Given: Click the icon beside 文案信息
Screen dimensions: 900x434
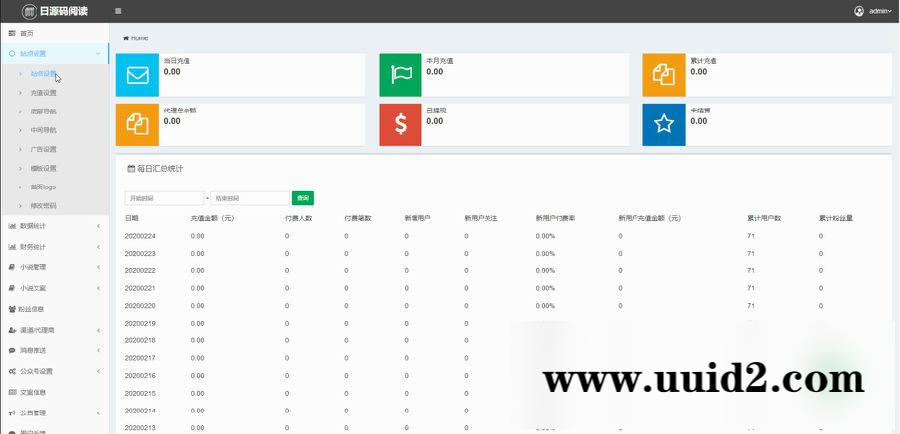Looking at the screenshot, I should pos(12,392).
